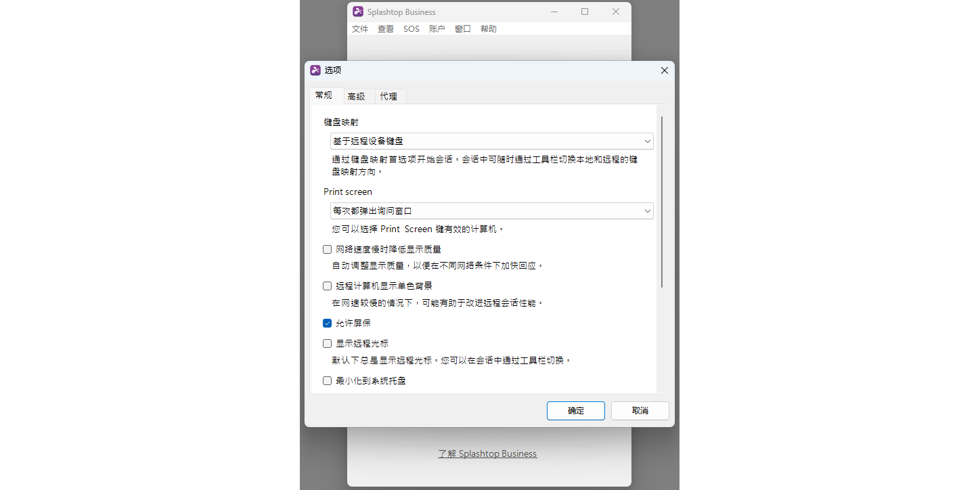Open the SOS menu
The image size is (980, 490).
(411, 28)
